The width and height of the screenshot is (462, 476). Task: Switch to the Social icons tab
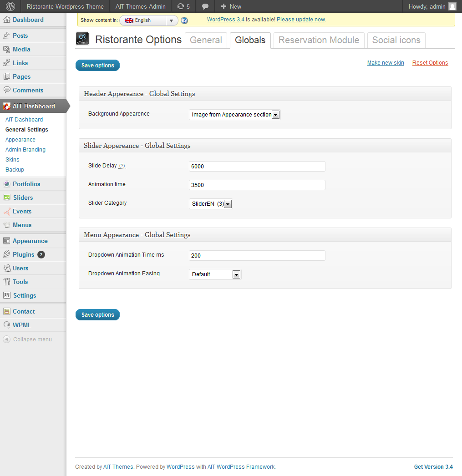[396, 40]
